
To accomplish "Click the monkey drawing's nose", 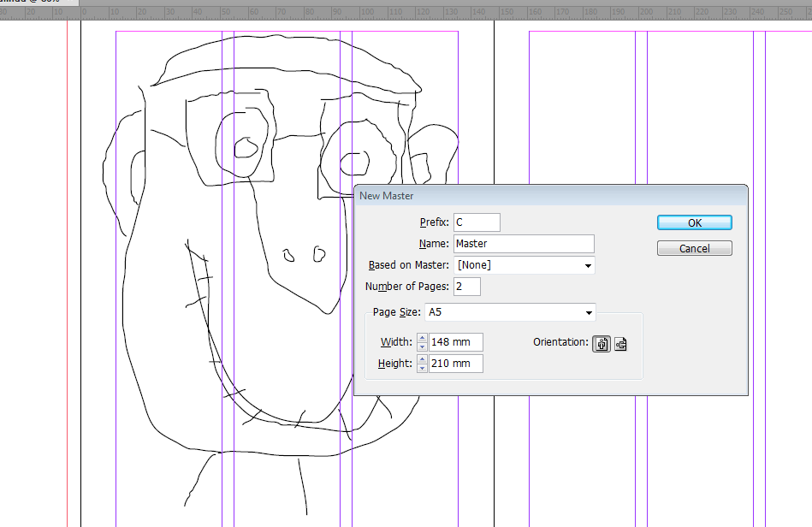I will coord(304,253).
